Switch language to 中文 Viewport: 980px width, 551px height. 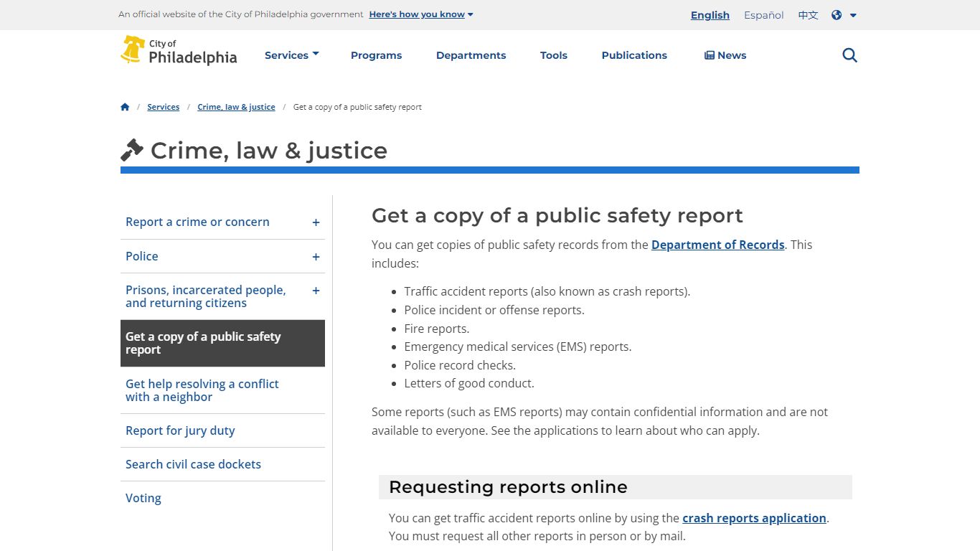pyautogui.click(x=808, y=15)
